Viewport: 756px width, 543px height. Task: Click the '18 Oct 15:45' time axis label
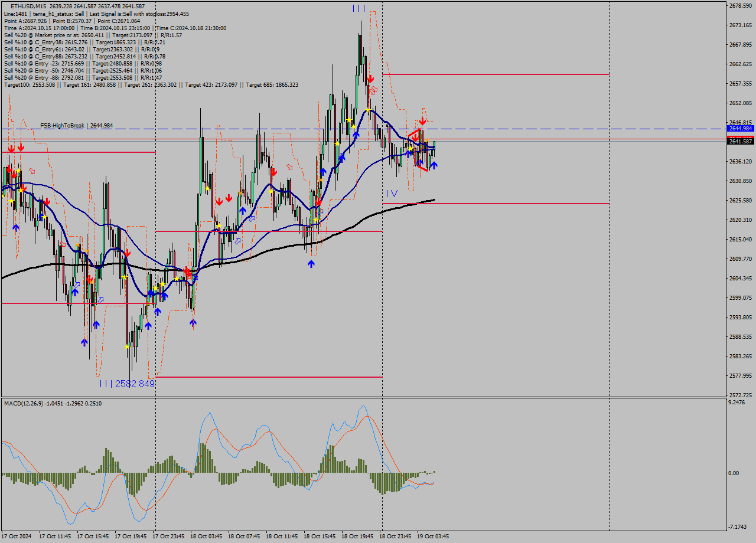pos(320,537)
